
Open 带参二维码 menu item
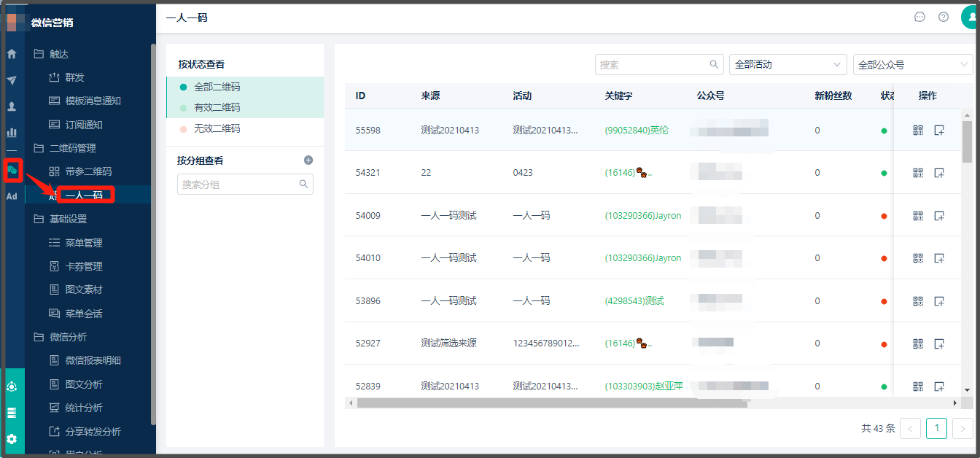(x=87, y=171)
